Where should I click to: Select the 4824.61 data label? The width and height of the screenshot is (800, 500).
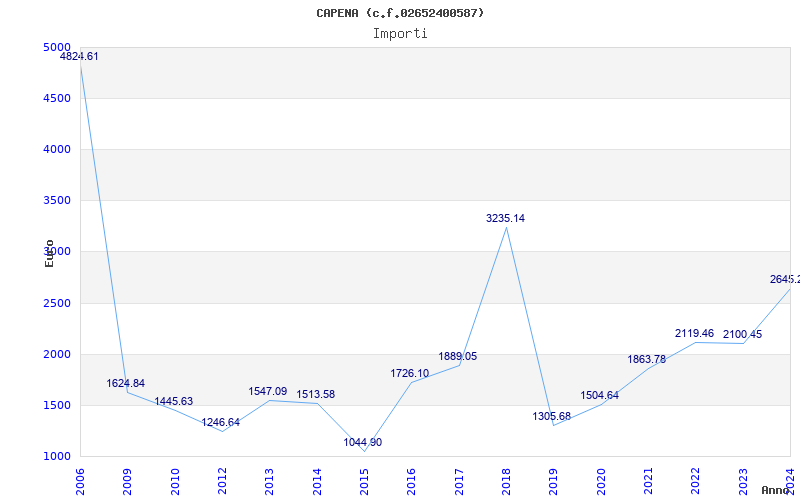pyautogui.click(x=79, y=57)
